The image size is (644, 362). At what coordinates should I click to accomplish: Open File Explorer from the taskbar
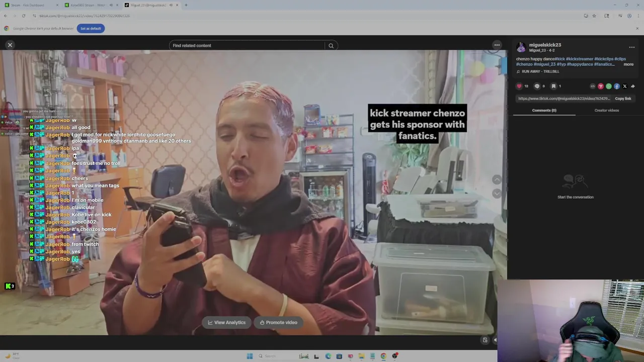pyautogui.click(x=361, y=356)
